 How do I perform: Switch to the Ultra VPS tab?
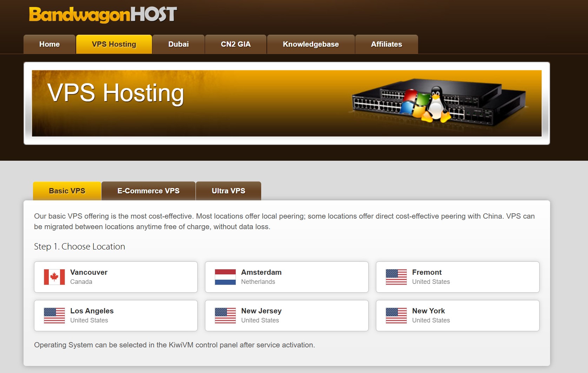pyautogui.click(x=228, y=191)
